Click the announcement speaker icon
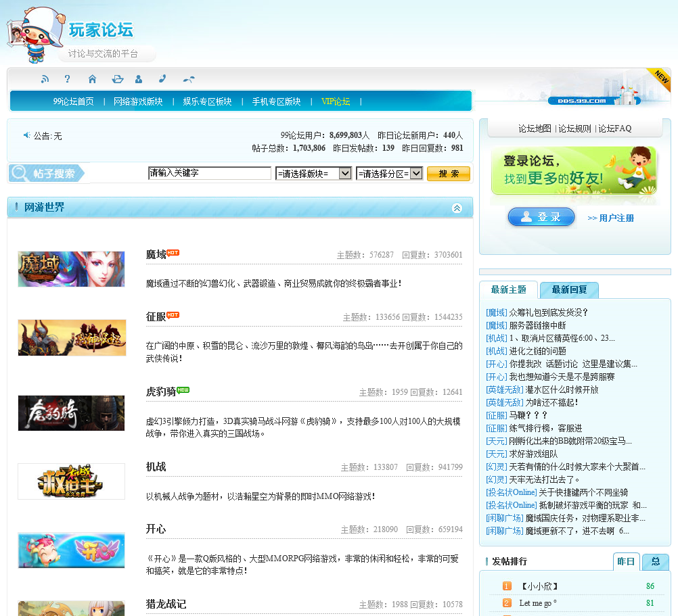The height and width of the screenshot is (616, 678). [27, 135]
